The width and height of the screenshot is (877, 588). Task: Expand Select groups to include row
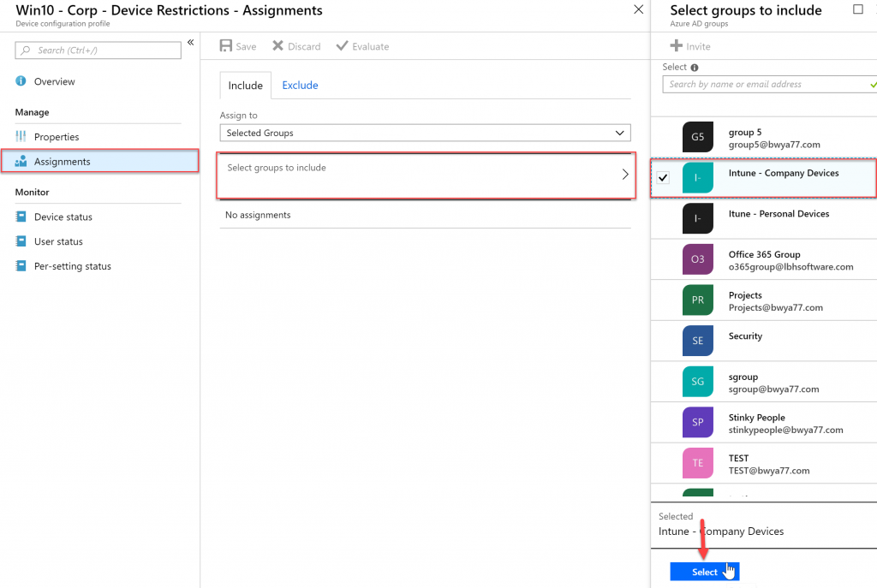click(x=426, y=175)
